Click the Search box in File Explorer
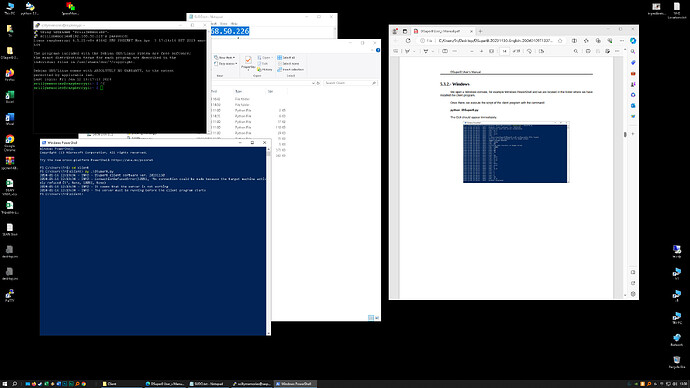This screenshot has height=388, width=690. (x=350, y=83)
